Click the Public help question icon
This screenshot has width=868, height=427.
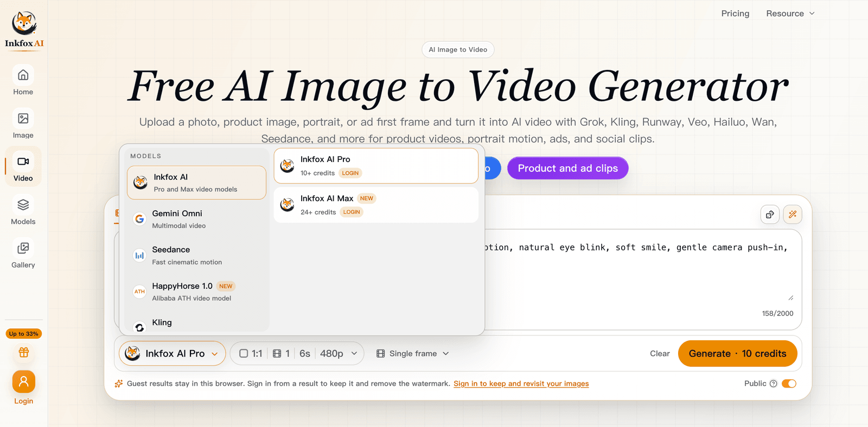pos(774,384)
